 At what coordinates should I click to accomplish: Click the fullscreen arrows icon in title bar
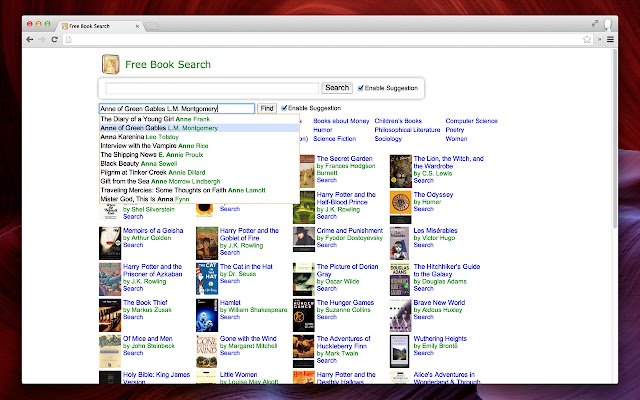click(595, 24)
